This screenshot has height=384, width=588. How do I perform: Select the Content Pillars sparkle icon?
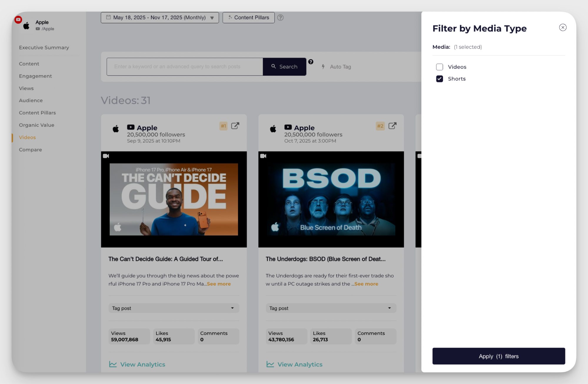click(x=231, y=17)
